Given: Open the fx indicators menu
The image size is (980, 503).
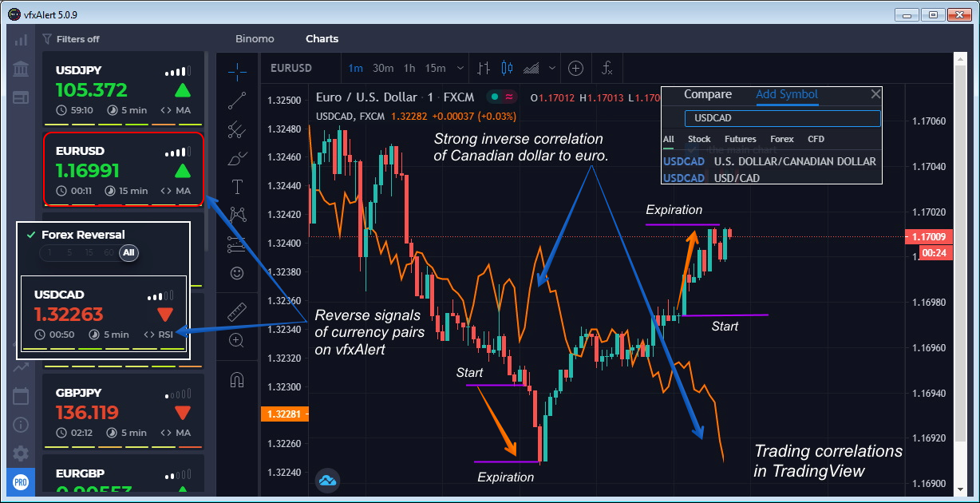Looking at the screenshot, I should coord(607,68).
